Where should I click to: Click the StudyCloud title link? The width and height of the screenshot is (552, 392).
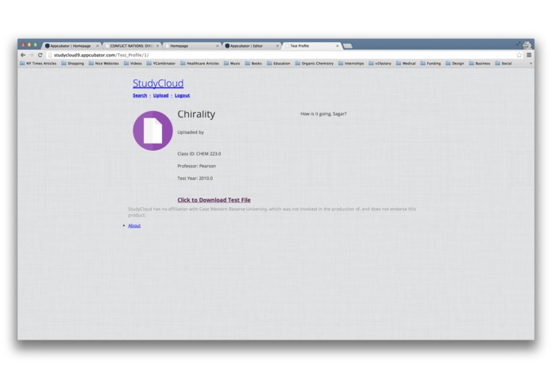pos(158,83)
